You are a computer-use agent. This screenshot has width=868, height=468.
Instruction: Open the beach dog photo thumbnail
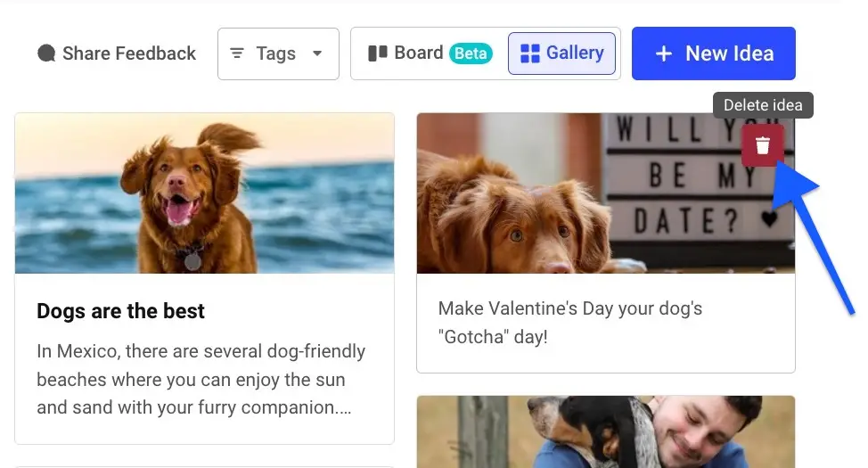click(205, 193)
